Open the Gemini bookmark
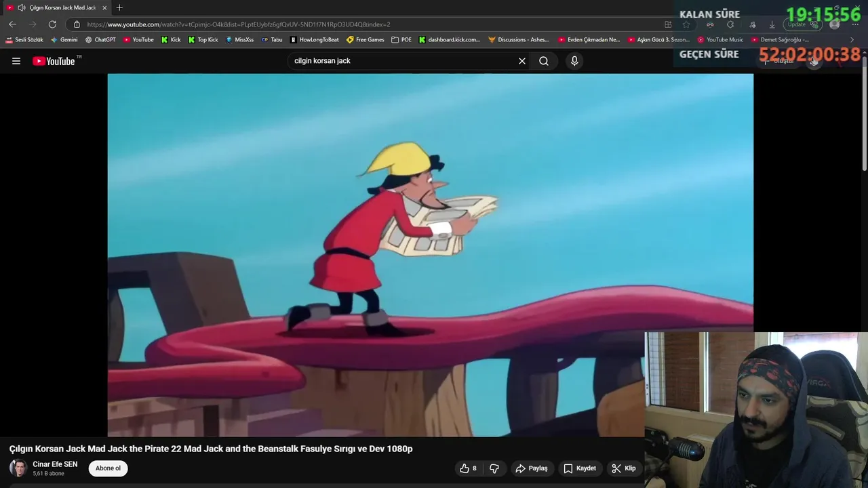Viewport: 868px width, 488px height. pos(64,40)
